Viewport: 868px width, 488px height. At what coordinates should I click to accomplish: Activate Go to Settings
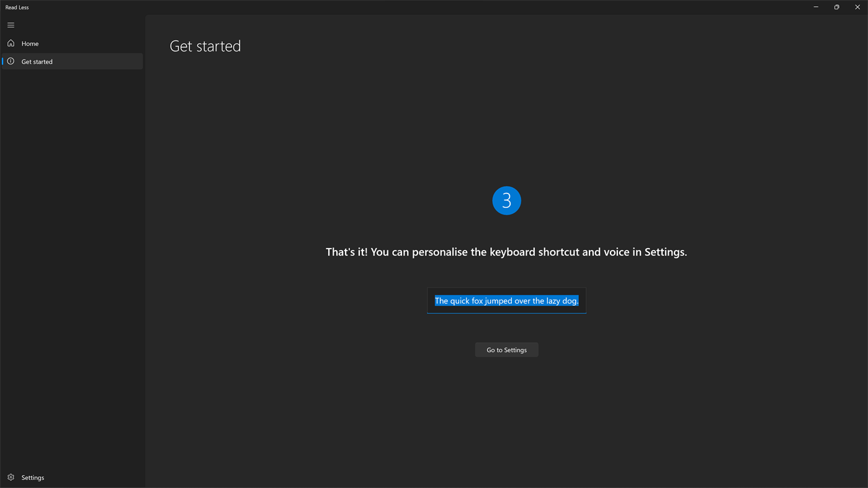pos(506,349)
